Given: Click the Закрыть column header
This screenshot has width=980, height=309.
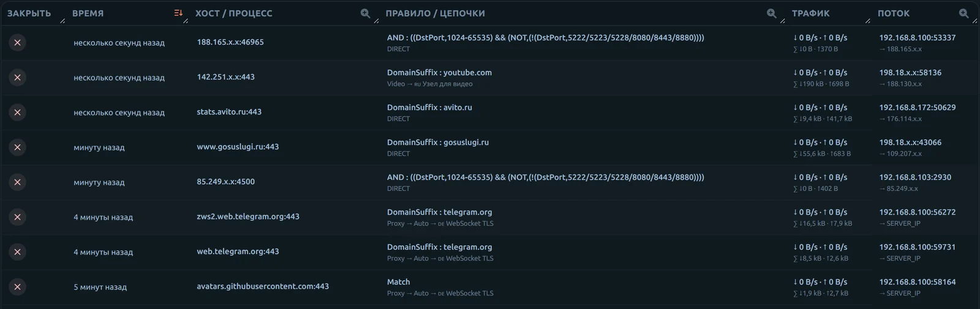Looking at the screenshot, I should pos(29,13).
